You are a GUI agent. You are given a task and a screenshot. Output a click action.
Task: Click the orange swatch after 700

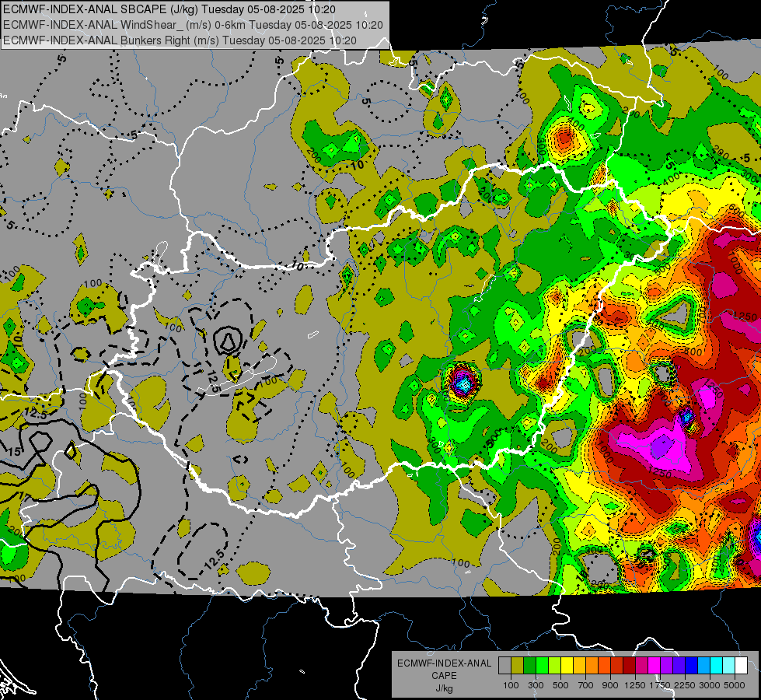[592, 666]
